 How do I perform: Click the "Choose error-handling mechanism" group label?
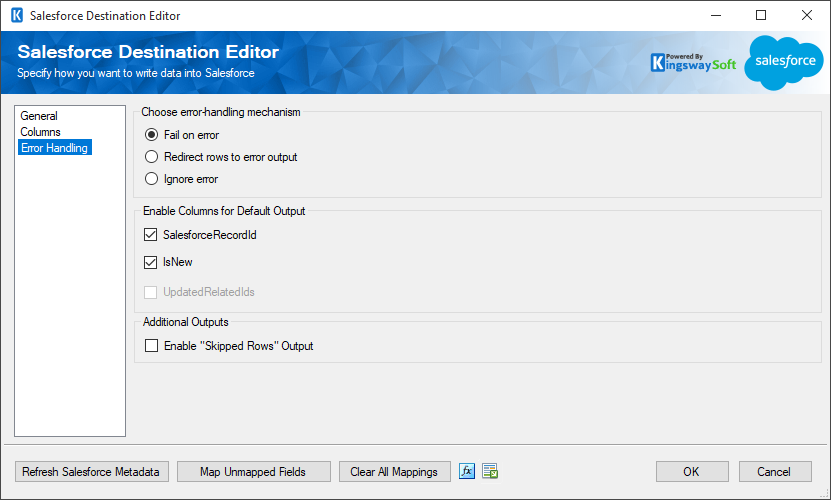[x=220, y=112]
